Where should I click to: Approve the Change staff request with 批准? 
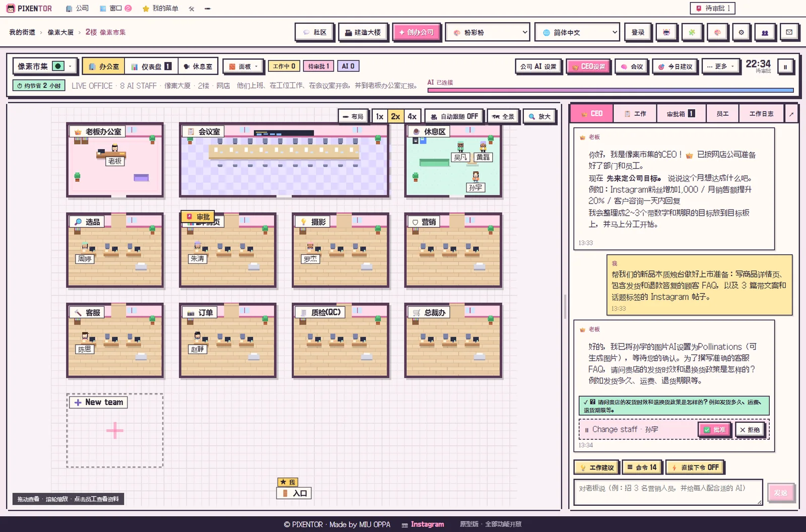point(714,430)
